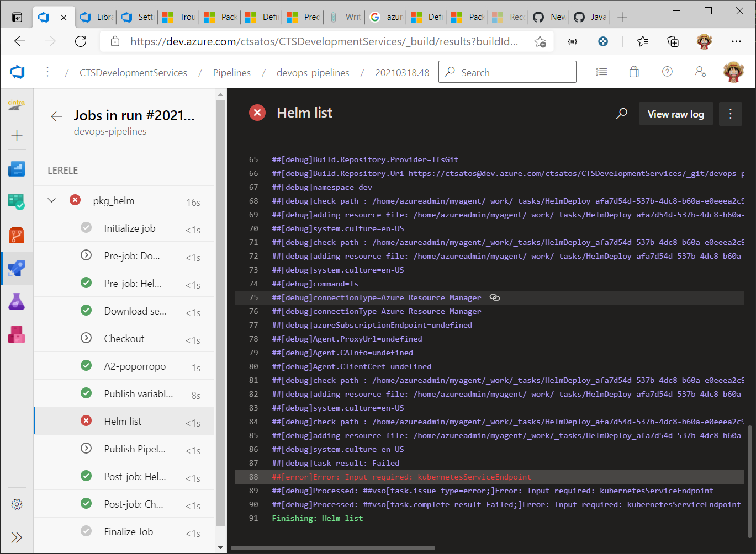Open the Pipelines rocket icon in sidebar
The width and height of the screenshot is (756, 554).
tap(17, 268)
